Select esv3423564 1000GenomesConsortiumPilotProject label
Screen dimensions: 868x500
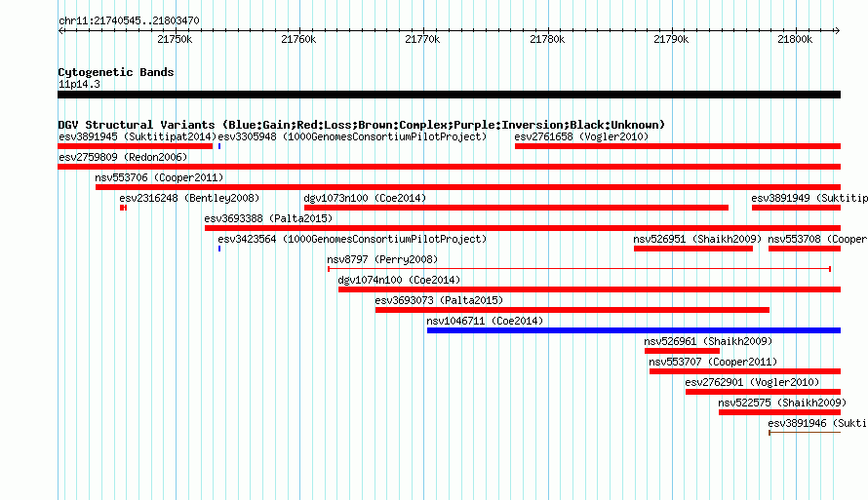[x=352, y=239]
